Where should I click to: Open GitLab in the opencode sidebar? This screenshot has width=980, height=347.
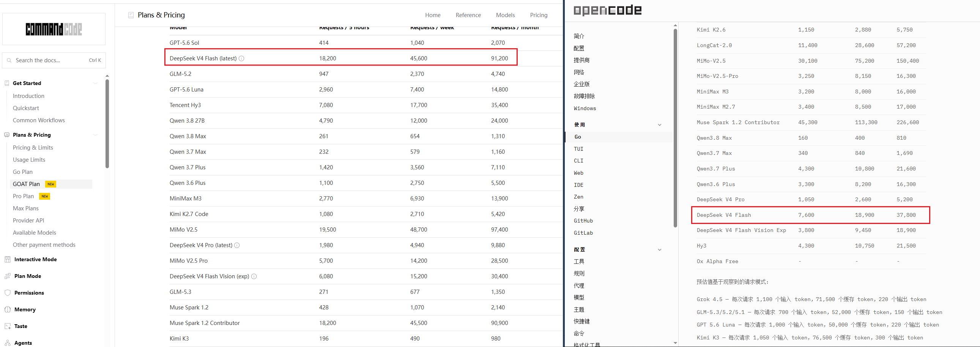click(x=583, y=233)
